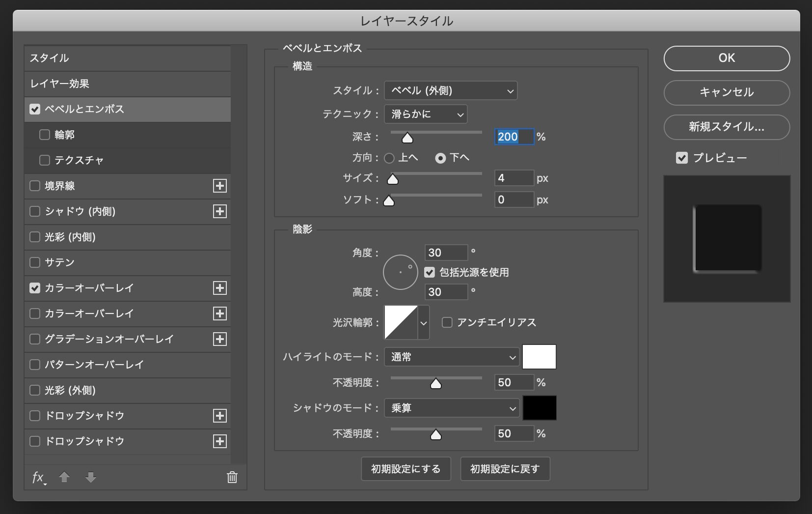Enable the アンチエイリアス checkbox
The width and height of the screenshot is (812, 514).
[x=447, y=322]
